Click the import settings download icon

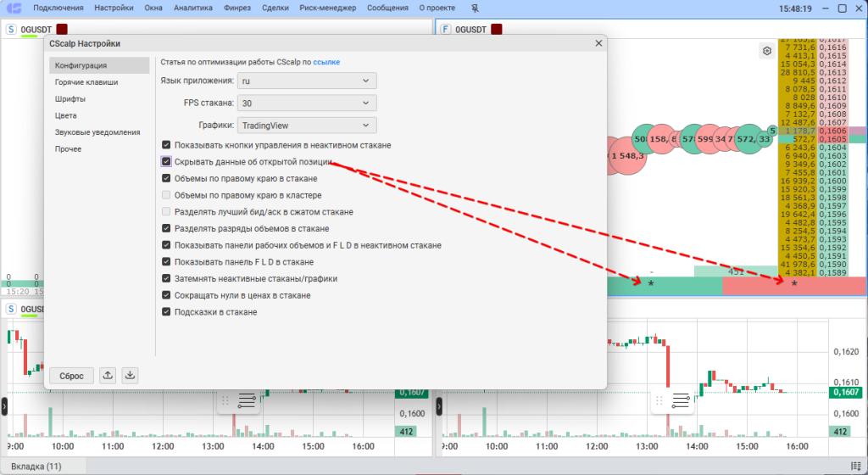[x=130, y=376]
